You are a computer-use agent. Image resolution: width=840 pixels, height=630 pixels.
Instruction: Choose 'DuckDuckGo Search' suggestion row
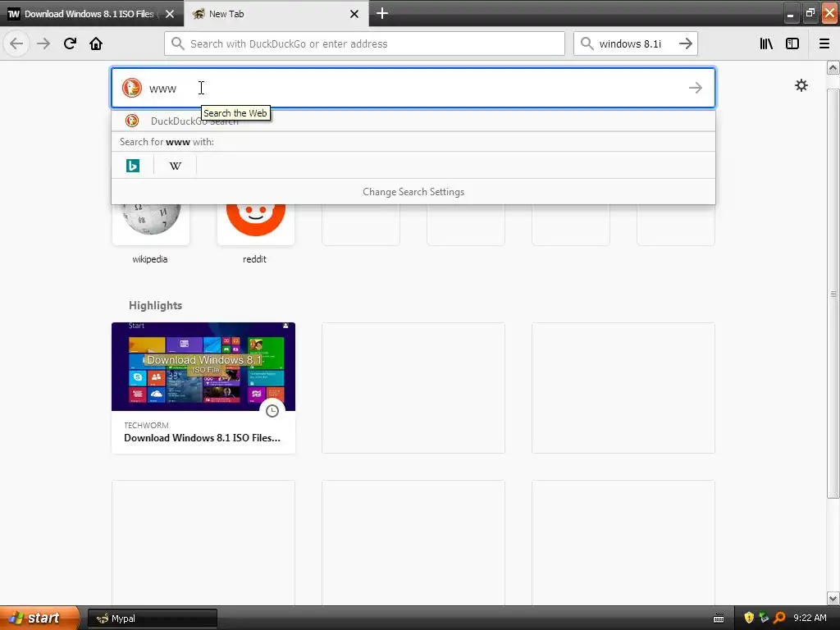(x=413, y=121)
